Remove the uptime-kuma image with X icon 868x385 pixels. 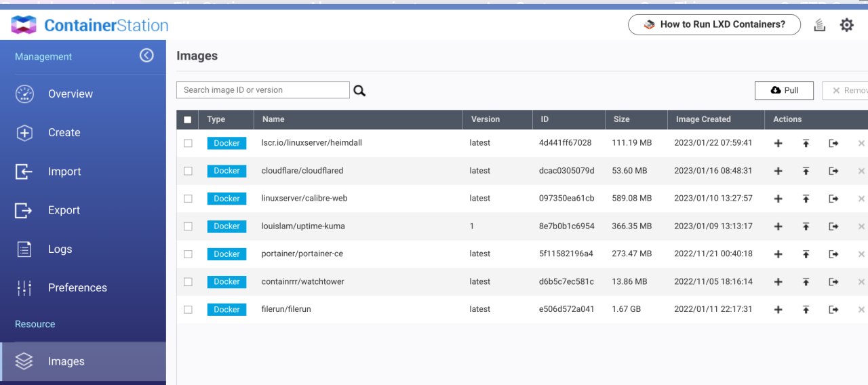tap(861, 226)
